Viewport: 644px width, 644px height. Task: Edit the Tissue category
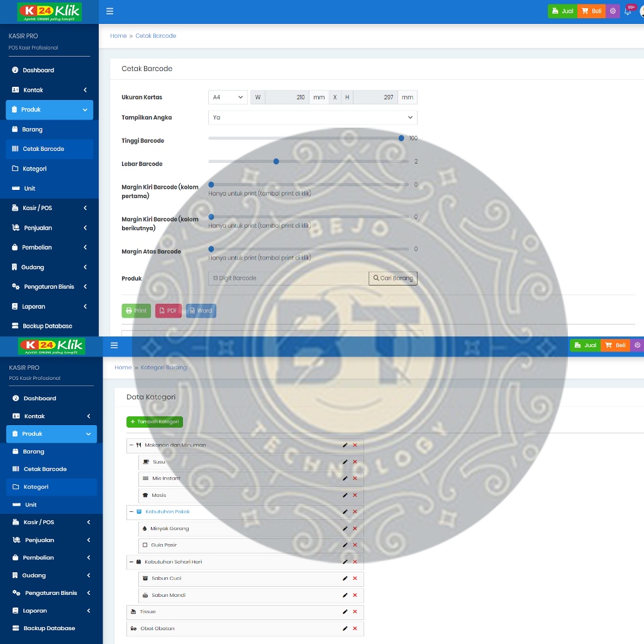345,612
